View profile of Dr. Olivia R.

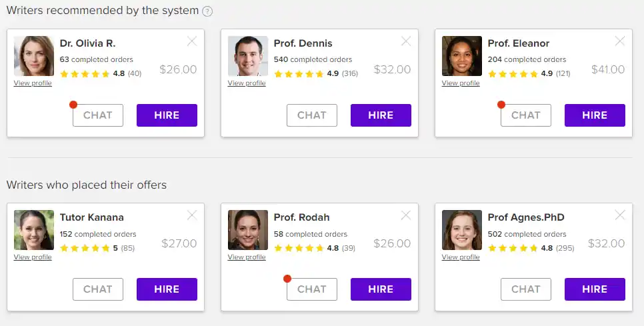[x=33, y=83]
